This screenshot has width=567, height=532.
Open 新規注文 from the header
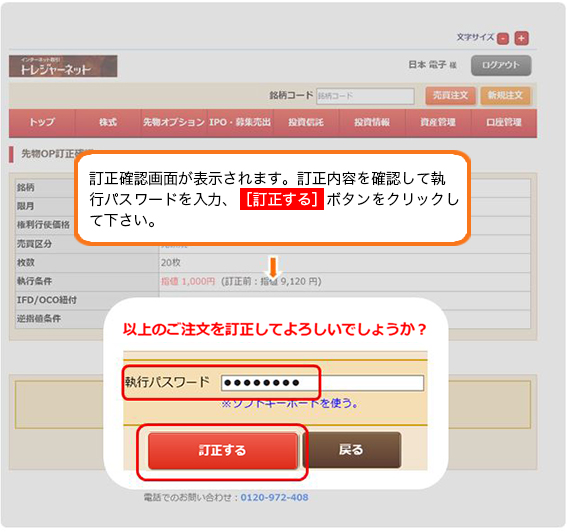click(x=505, y=95)
